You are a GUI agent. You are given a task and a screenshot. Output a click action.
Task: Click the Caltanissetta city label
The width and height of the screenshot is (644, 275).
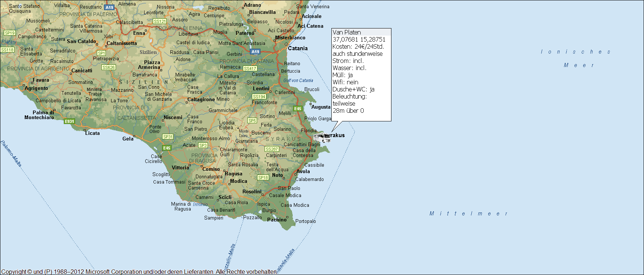pyautogui.click(x=122, y=43)
